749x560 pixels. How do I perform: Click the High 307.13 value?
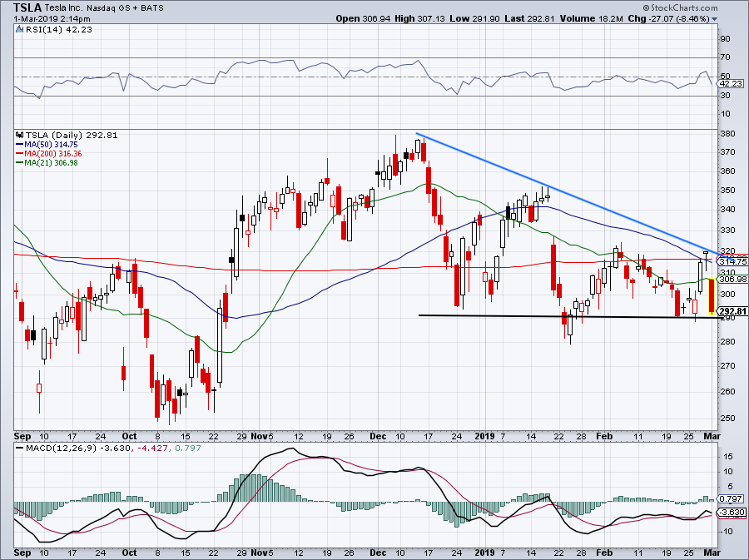coord(420,18)
